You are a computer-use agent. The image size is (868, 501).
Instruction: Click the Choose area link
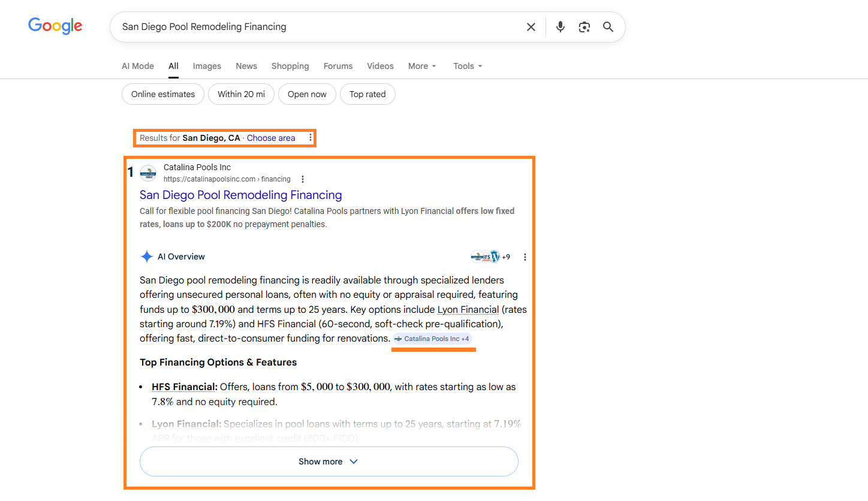tap(271, 138)
